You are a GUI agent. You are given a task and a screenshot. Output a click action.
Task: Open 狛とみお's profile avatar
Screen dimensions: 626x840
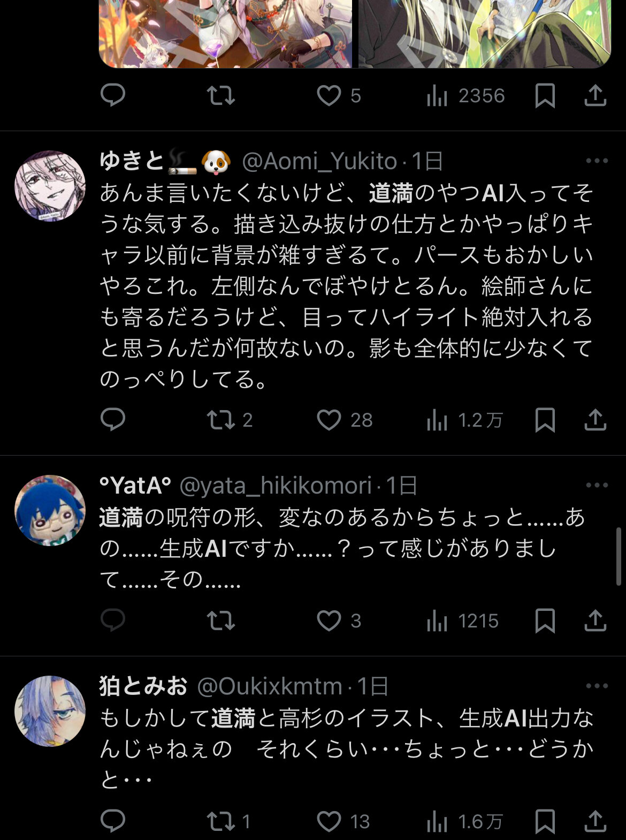pos(50,711)
